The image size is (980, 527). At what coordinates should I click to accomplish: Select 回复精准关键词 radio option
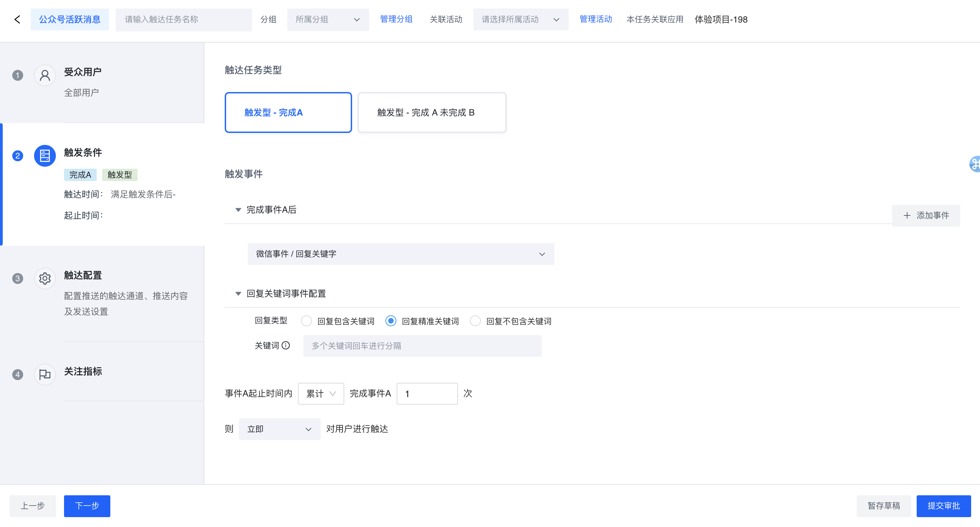[391, 321]
